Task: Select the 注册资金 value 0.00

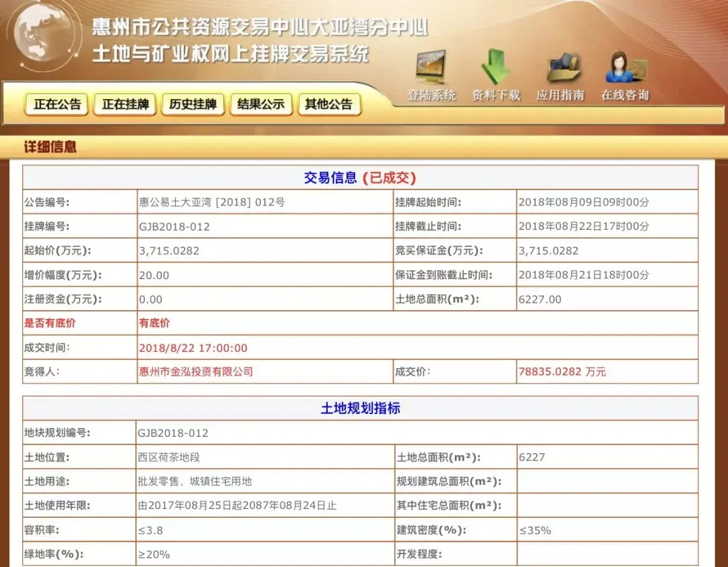Action: 150,299
